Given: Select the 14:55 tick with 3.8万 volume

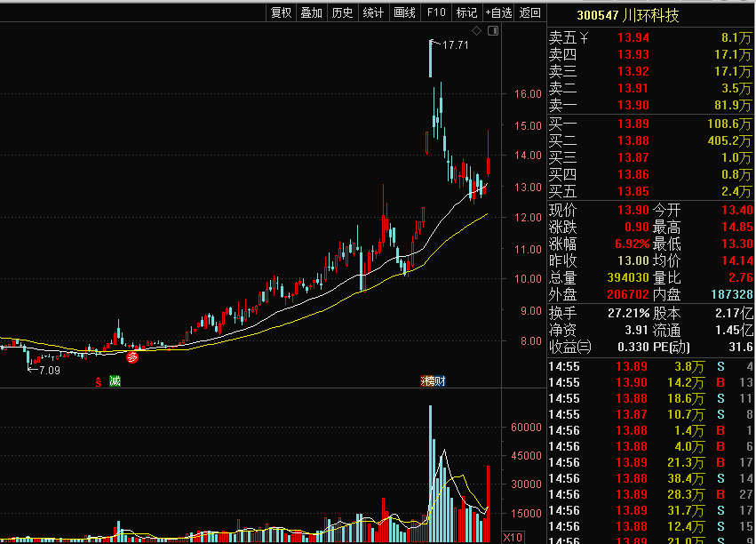Looking at the screenshot, I should [x=650, y=366].
